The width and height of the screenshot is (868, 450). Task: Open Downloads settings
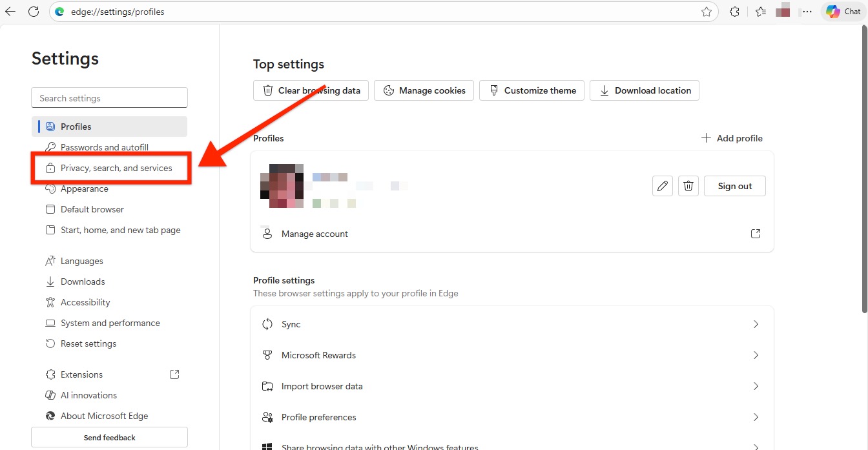pyautogui.click(x=109, y=281)
